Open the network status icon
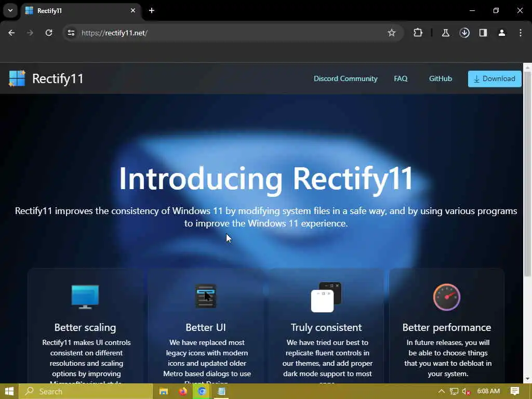This screenshot has height=399, width=532. (x=454, y=391)
